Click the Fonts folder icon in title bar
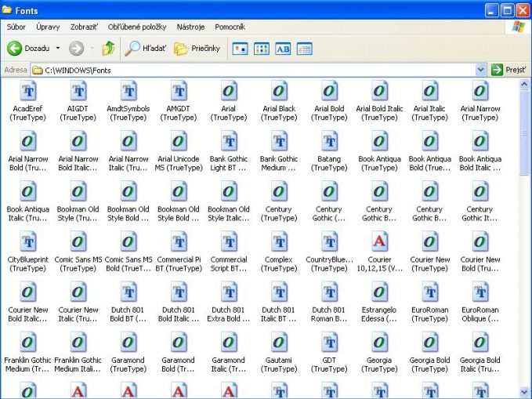Image resolution: width=532 pixels, height=399 pixels. tap(7, 10)
